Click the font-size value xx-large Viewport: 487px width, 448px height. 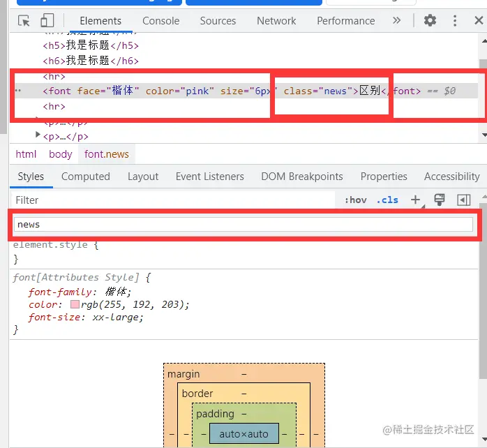click(x=116, y=318)
